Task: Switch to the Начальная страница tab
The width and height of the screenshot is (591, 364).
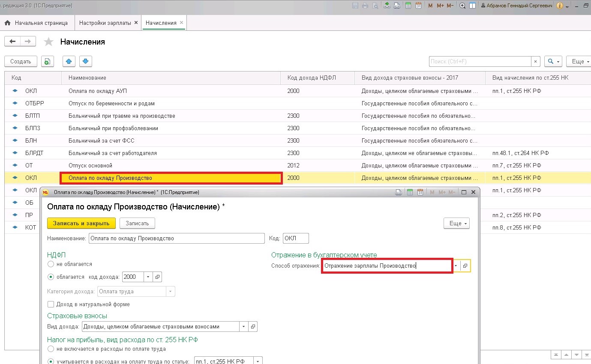Action: pos(37,23)
